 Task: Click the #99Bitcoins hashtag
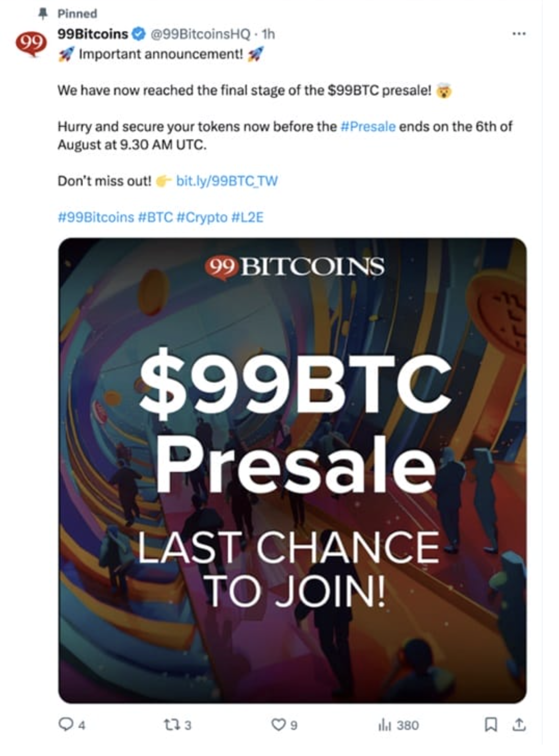point(96,217)
